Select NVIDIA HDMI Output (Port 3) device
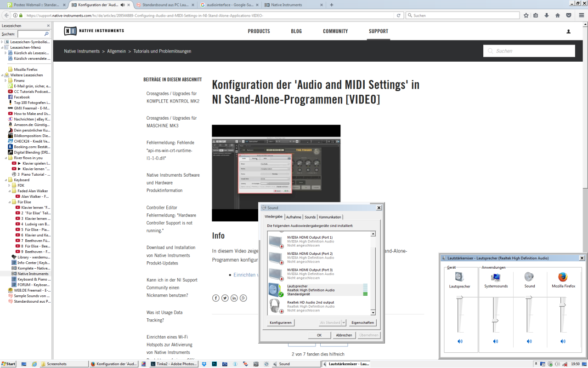The image size is (588, 368). click(320, 274)
